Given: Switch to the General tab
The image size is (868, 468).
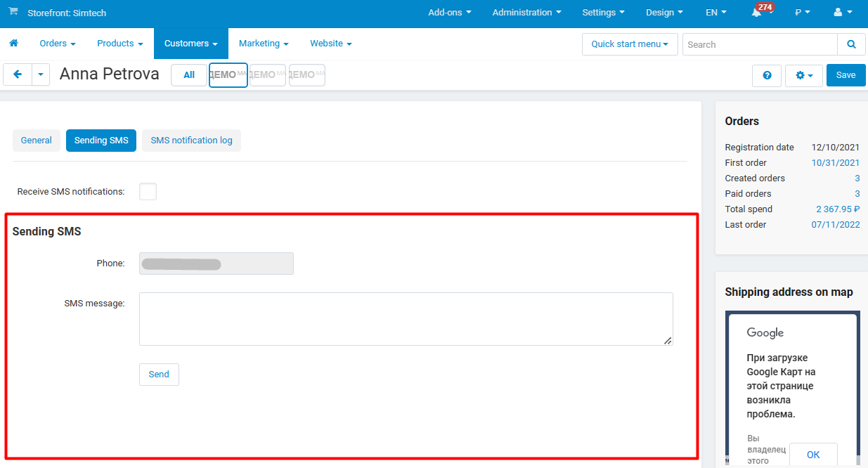Looking at the screenshot, I should (36, 141).
